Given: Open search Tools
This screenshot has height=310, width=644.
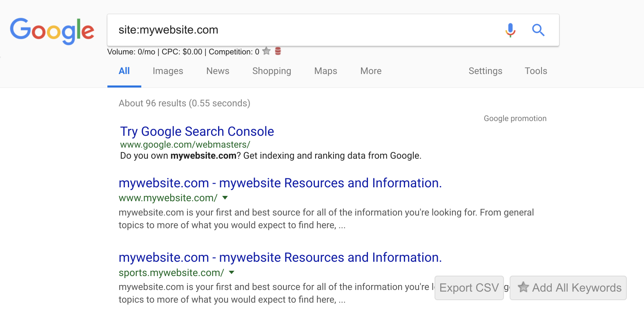Looking at the screenshot, I should (x=536, y=71).
